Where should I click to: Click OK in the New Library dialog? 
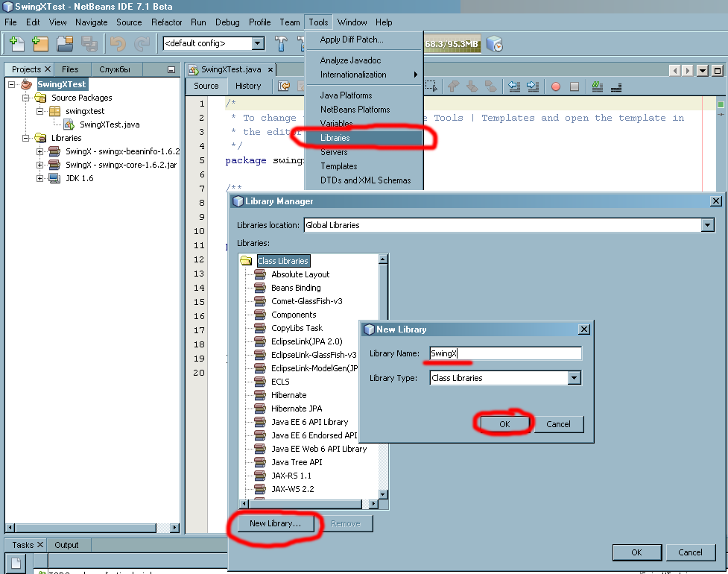point(504,424)
